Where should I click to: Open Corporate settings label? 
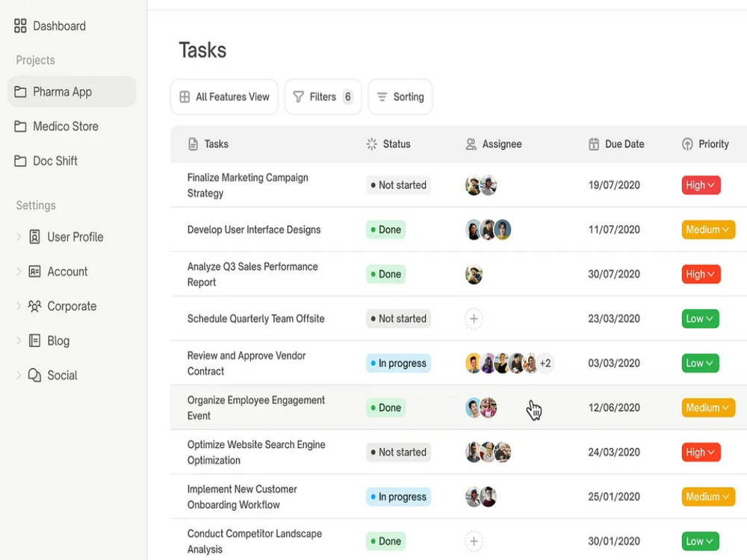click(72, 306)
